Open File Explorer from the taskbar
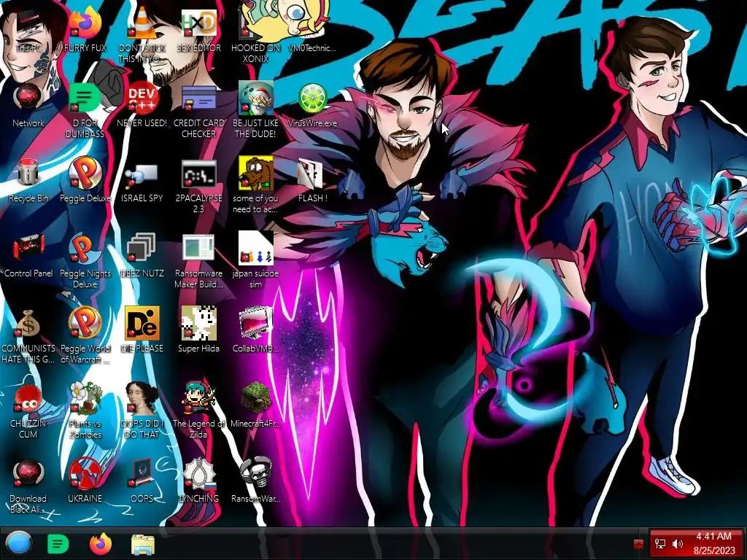 click(142, 544)
